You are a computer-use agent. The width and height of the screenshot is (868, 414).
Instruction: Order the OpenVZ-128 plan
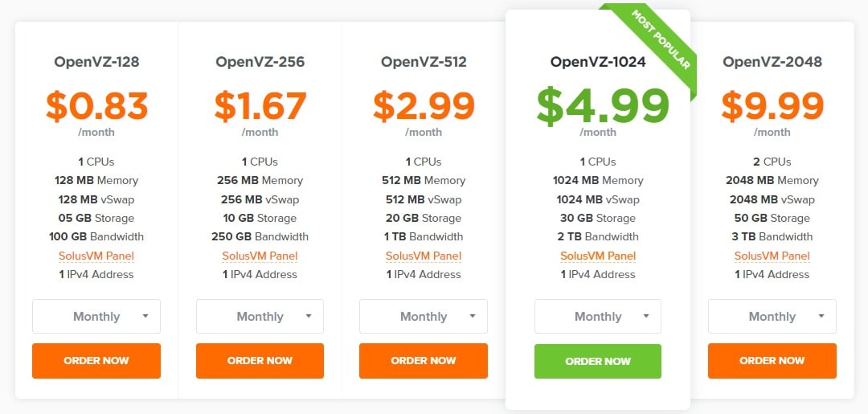pos(96,361)
